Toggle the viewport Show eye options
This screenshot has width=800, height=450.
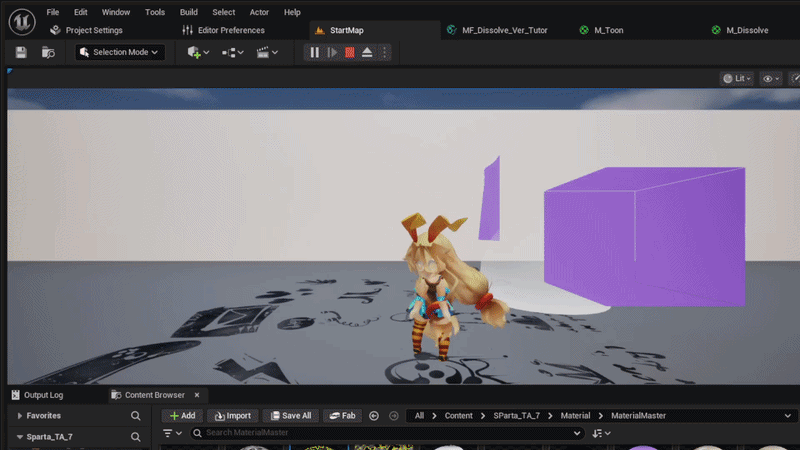click(x=770, y=79)
